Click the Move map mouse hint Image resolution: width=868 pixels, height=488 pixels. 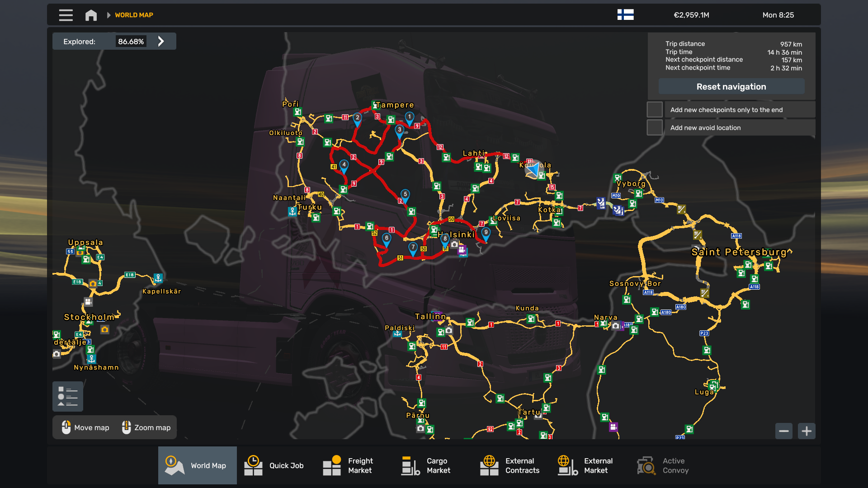pyautogui.click(x=85, y=427)
